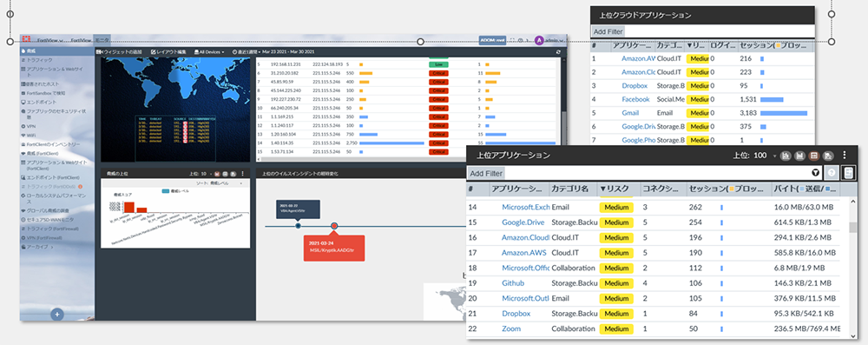The image size is (868, 345).
Task: Open the 上位 100 dropdown in 上位アプリケーション
Action: (x=754, y=156)
